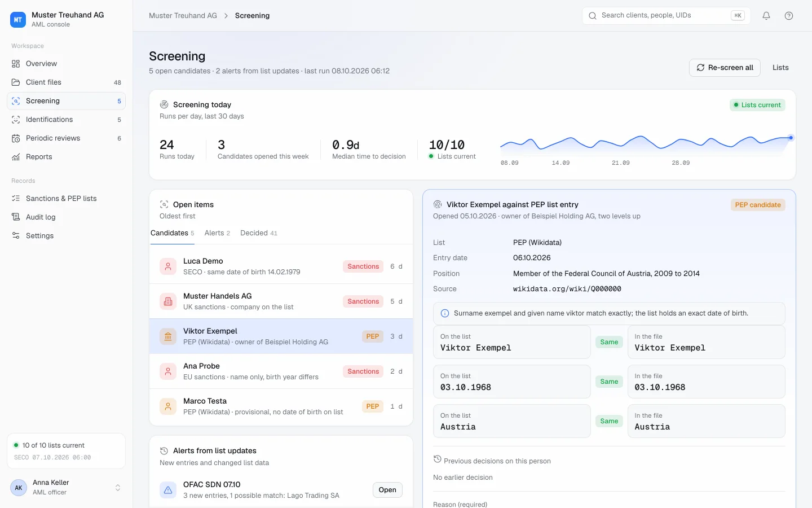
Task: Switch to the Alerts tab
Action: tap(217, 233)
